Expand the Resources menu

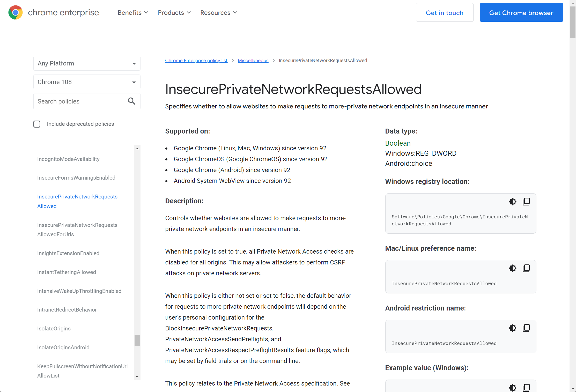(x=219, y=13)
